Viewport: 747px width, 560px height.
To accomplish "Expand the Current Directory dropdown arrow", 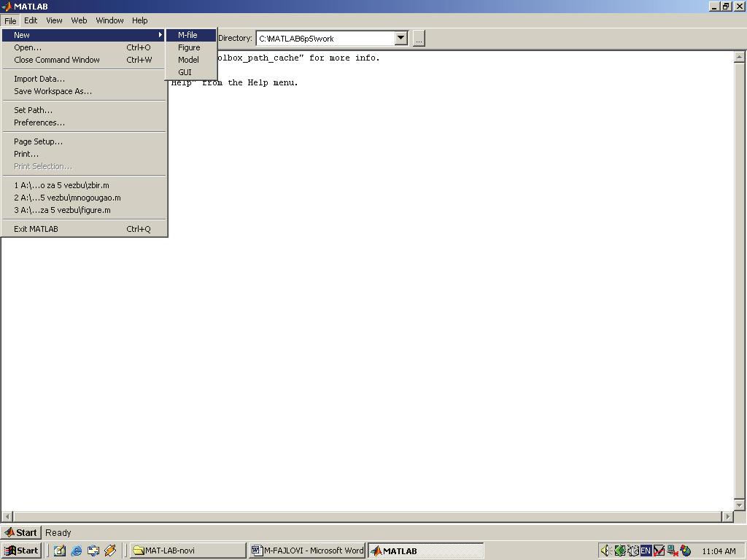I will click(x=401, y=38).
